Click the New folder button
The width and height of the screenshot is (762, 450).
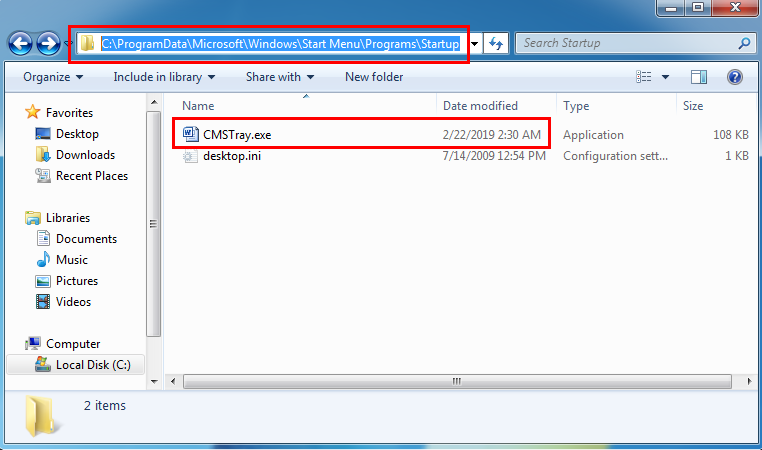[x=374, y=77]
